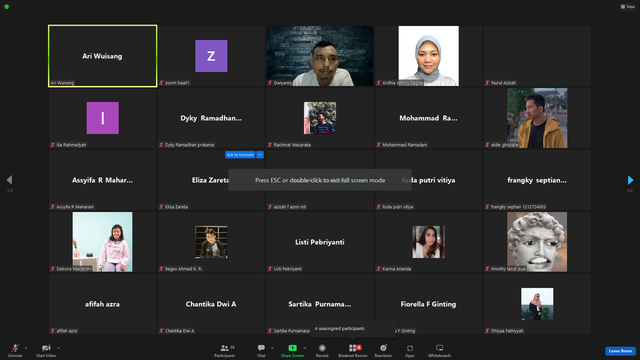The width and height of the screenshot is (640, 360).
Task: Start Share Screen
Action: (x=292, y=350)
